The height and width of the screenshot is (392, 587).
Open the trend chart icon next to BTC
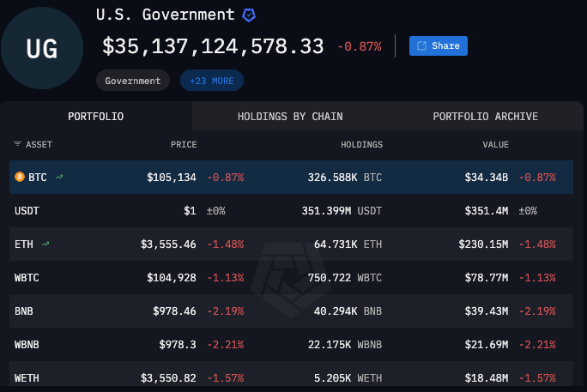(x=59, y=178)
